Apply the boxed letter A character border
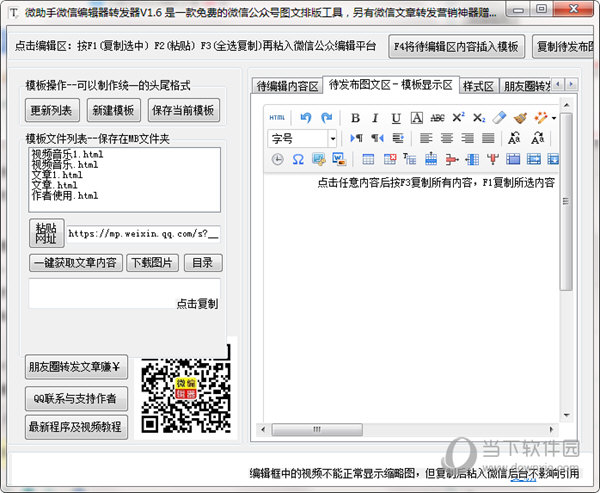This screenshot has width=600, height=493. [417, 118]
